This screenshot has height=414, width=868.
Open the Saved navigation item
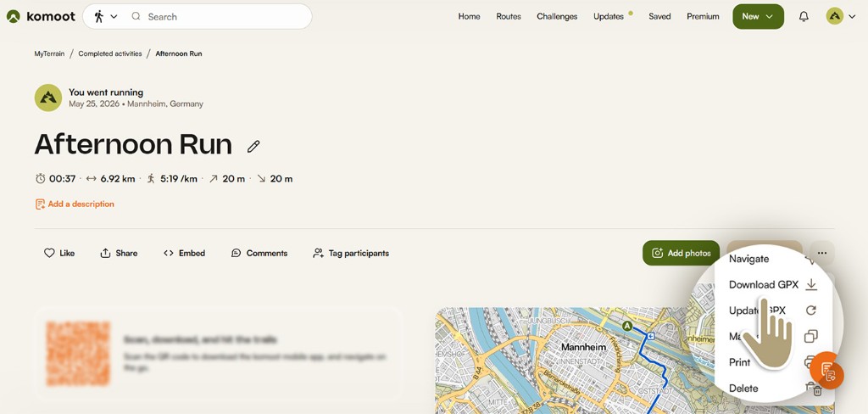[659, 17]
